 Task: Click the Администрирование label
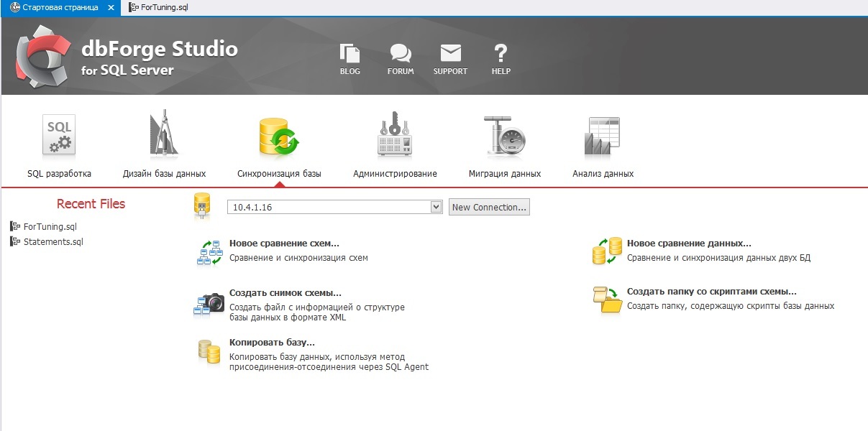tap(395, 174)
